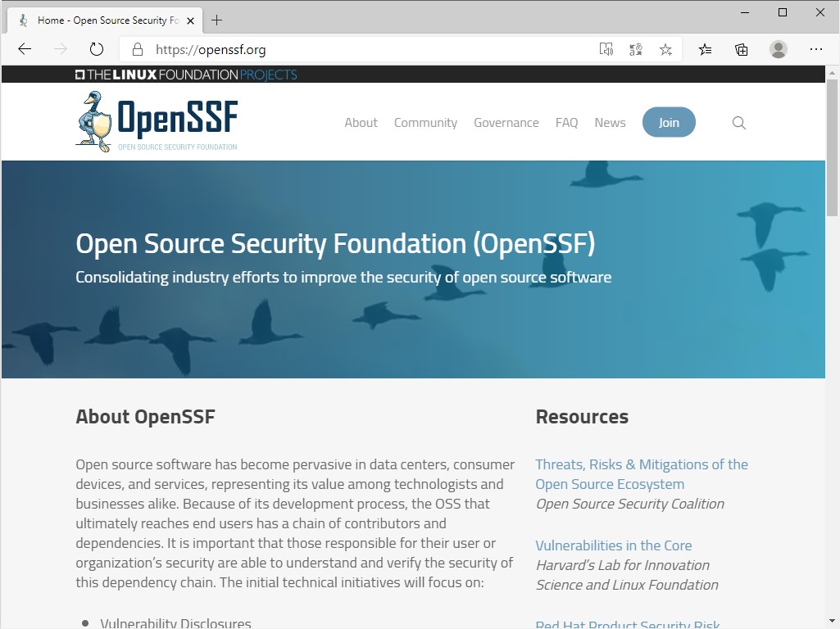Open the Vulnerabilities in the Core link
Screen dimensions: 840x629
[613, 545]
